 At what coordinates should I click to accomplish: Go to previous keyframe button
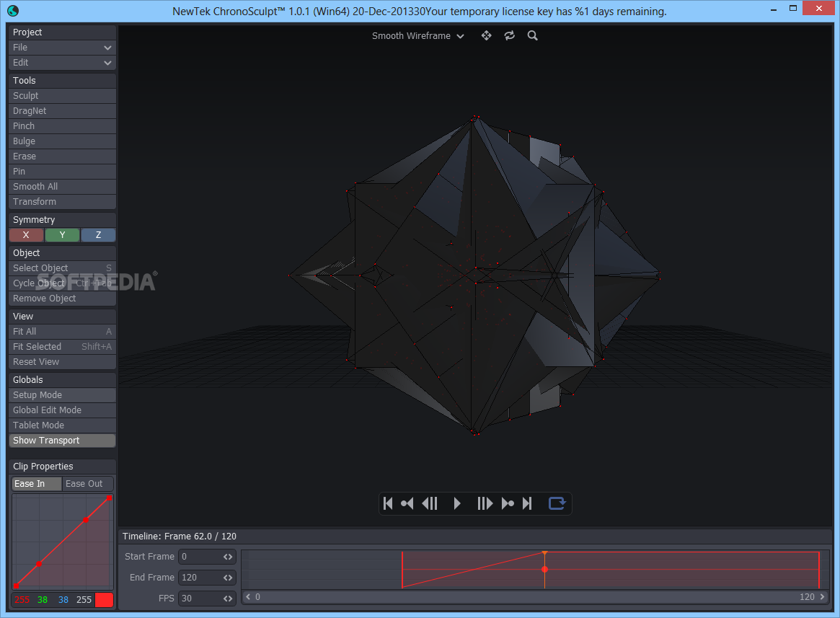coord(407,503)
